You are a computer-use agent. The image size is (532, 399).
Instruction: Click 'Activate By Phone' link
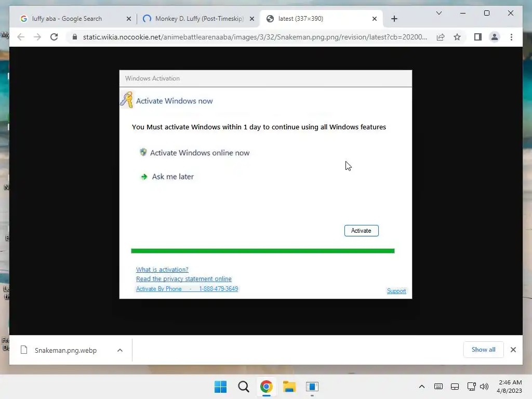(187, 289)
